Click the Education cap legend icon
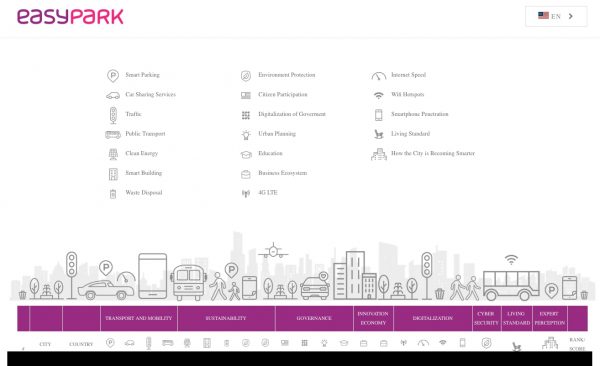 pyautogui.click(x=246, y=154)
